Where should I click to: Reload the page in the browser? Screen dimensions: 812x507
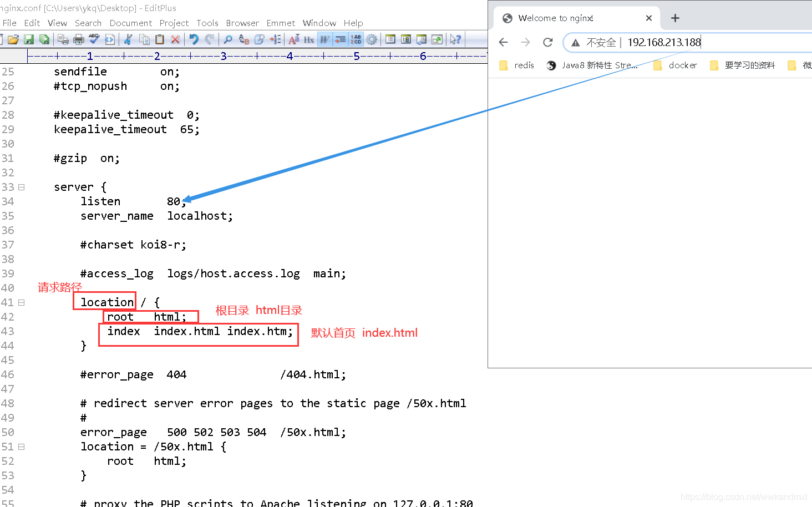548,42
